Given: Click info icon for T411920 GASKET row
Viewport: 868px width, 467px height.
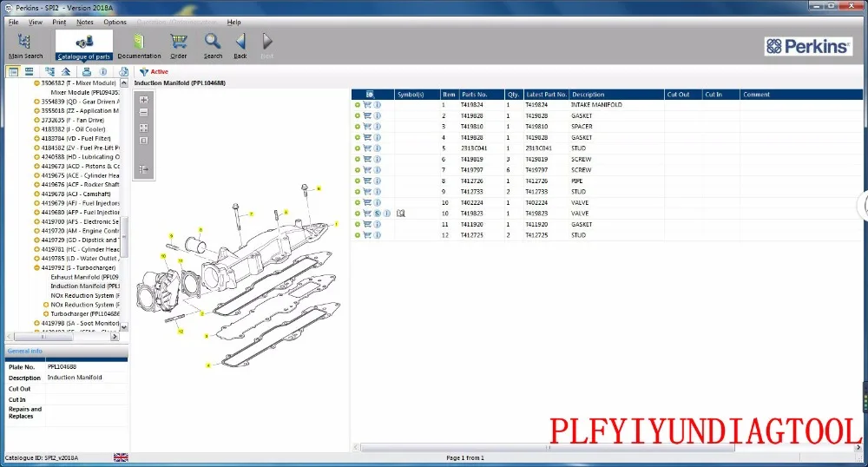Looking at the screenshot, I should [x=378, y=224].
